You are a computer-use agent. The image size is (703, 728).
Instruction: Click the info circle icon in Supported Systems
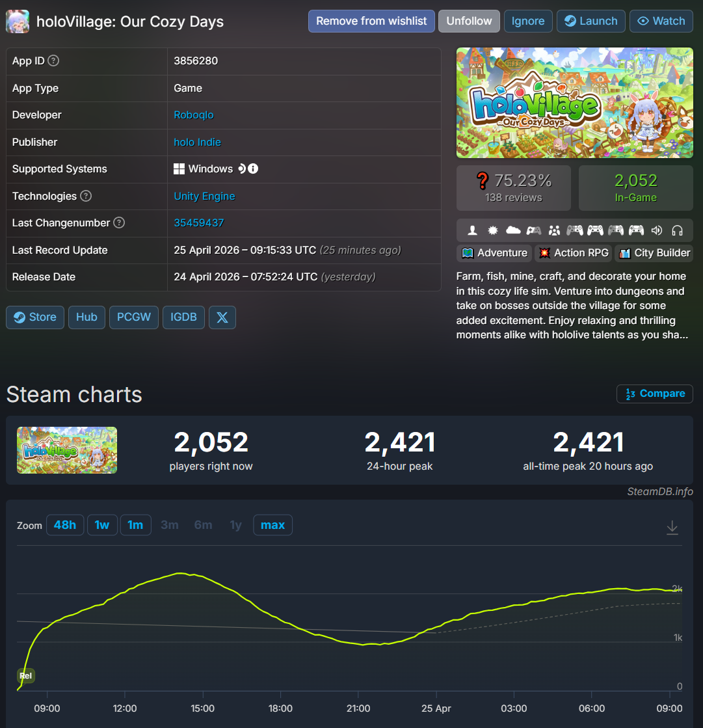pos(253,169)
